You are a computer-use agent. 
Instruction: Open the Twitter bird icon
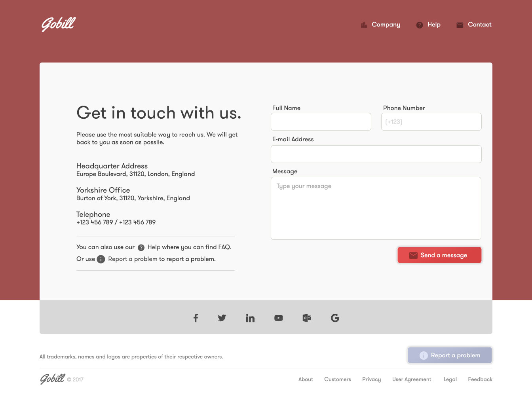(222, 318)
